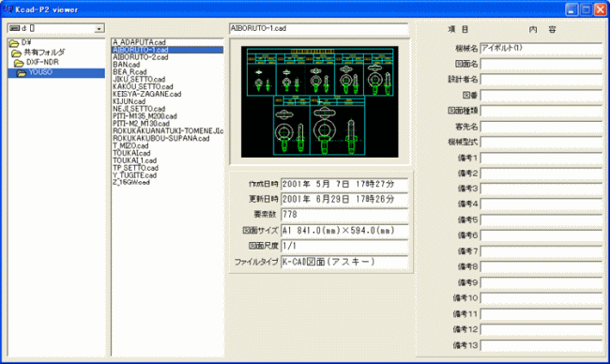610x364 pixels.
Task: Click the drive icon in drive selector
Action: 15,28
